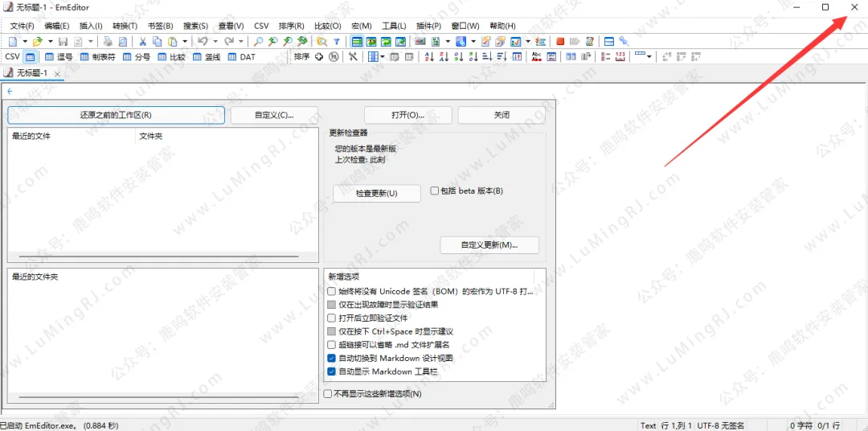Screen dimensions: 868x431
Task: Expand the New file dropdown arrow
Action: tap(25, 41)
